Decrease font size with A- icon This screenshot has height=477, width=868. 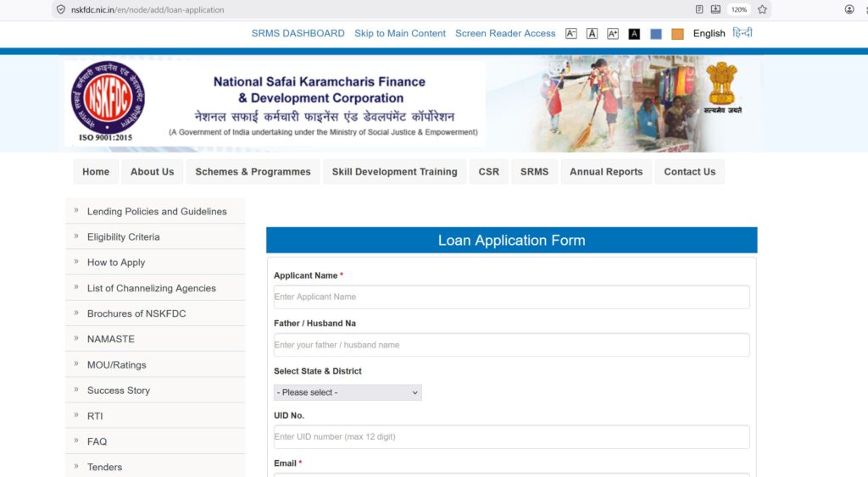click(570, 34)
